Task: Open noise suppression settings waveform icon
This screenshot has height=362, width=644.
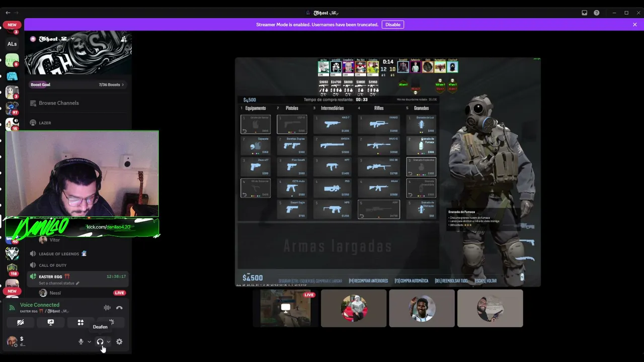Action: (x=107, y=308)
